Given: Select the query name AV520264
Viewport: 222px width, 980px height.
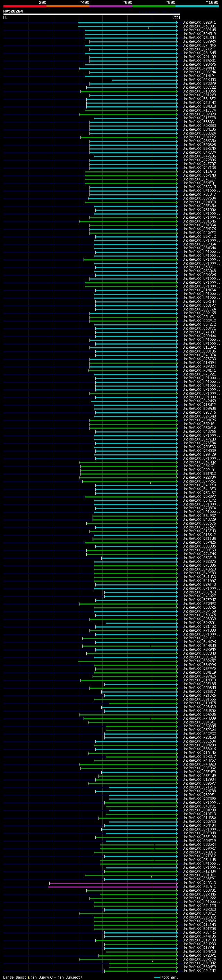Looking at the screenshot, I should coord(13,11).
